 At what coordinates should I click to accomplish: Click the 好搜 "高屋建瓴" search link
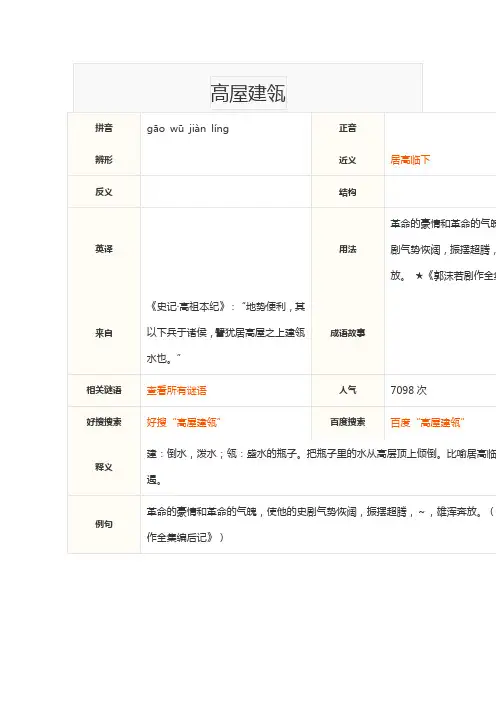point(183,422)
